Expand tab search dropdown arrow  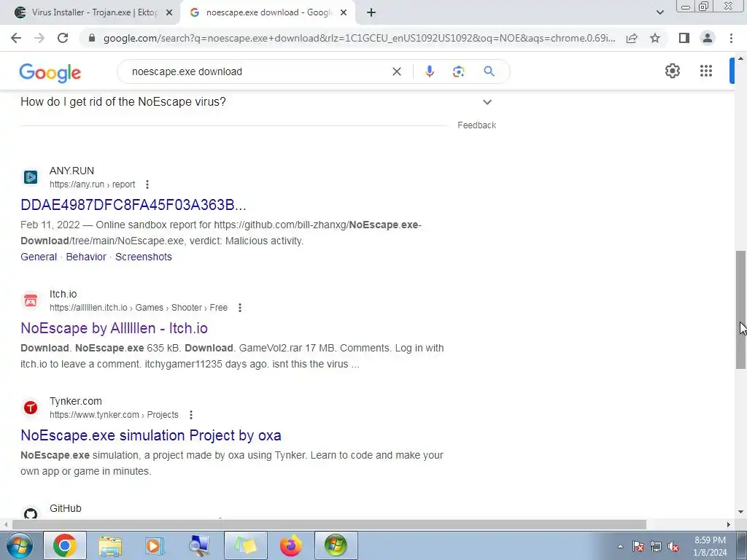click(659, 12)
